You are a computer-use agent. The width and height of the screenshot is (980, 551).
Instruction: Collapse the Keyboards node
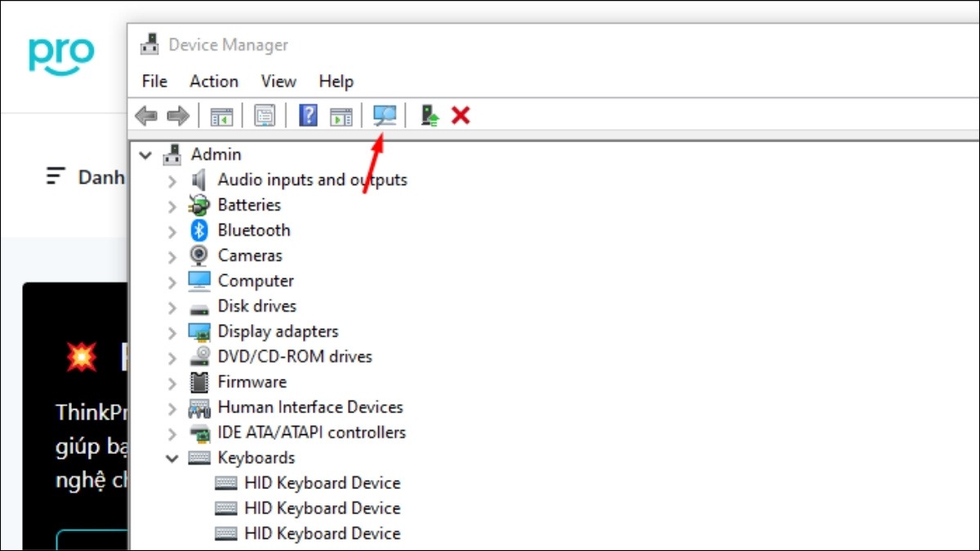[x=171, y=459]
